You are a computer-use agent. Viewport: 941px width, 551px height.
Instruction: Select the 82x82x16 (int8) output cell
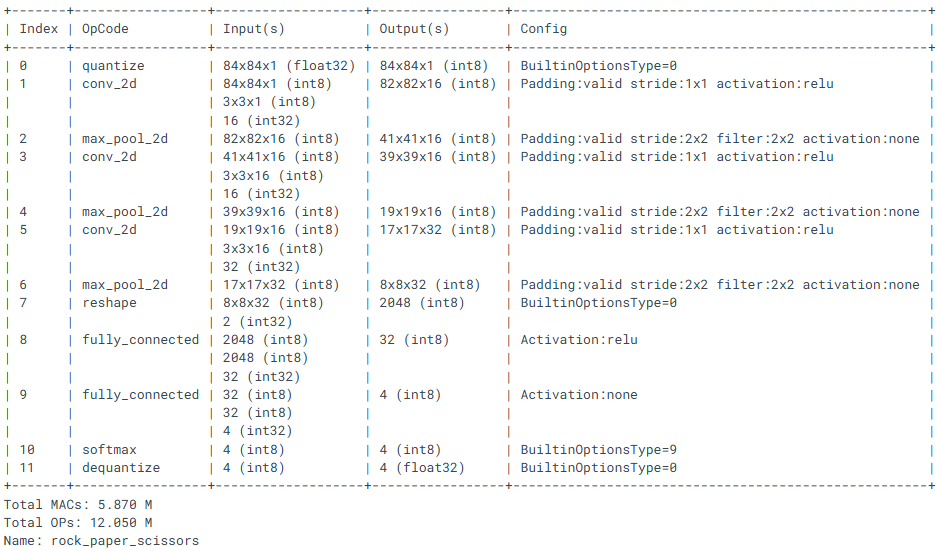click(x=437, y=84)
